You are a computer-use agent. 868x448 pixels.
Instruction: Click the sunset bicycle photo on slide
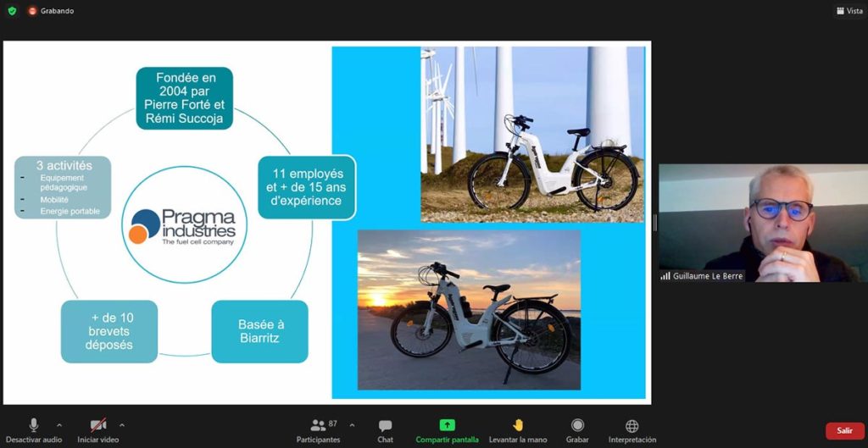coord(469,309)
